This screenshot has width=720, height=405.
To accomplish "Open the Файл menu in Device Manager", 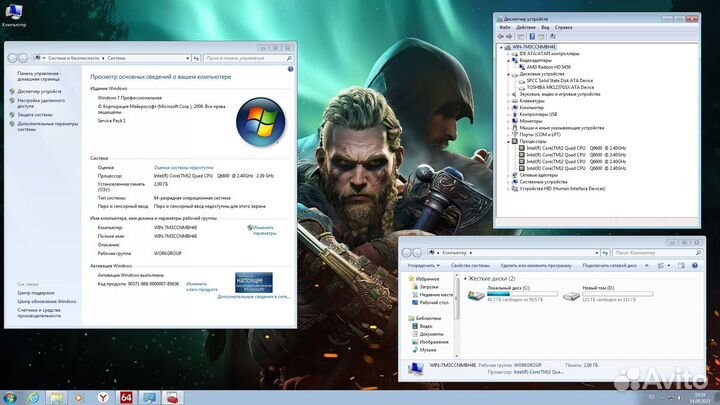I will [x=505, y=28].
